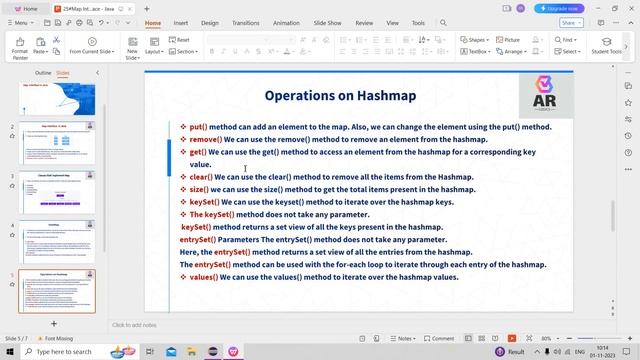This screenshot has height=360, width=640.
Task: Open the Notes dropdown in status bar
Action: pyautogui.click(x=403, y=338)
